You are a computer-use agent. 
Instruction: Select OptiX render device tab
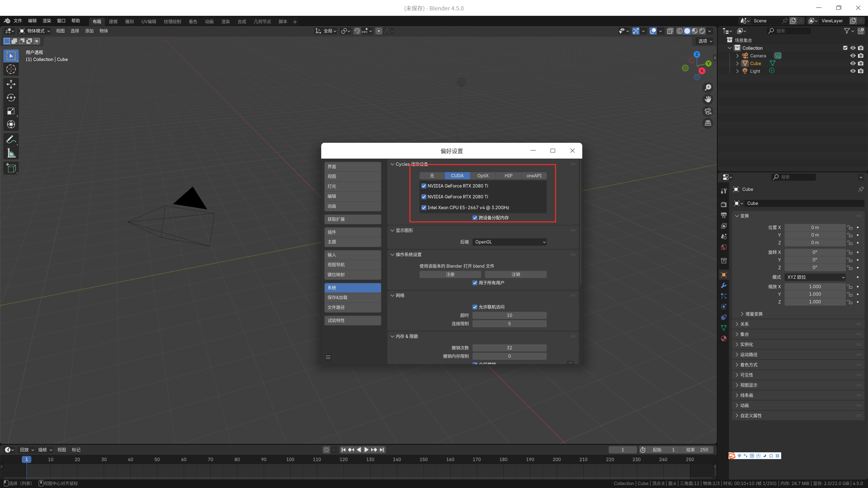point(483,176)
